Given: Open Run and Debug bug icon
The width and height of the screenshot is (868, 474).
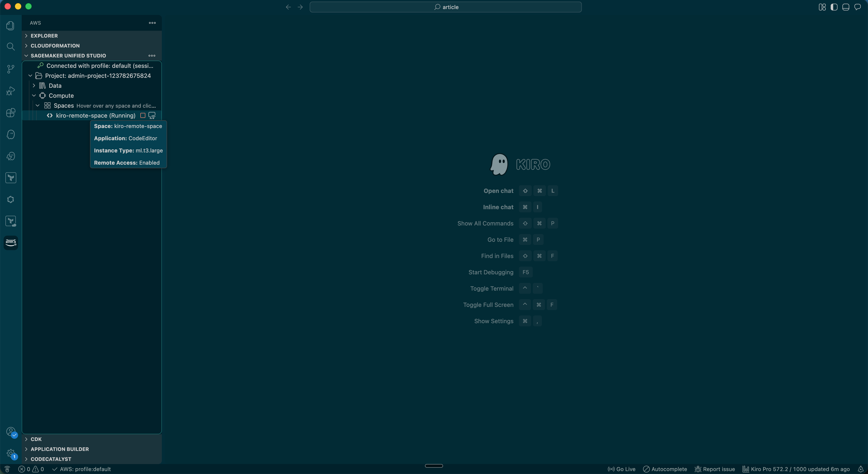Looking at the screenshot, I should [x=10, y=91].
